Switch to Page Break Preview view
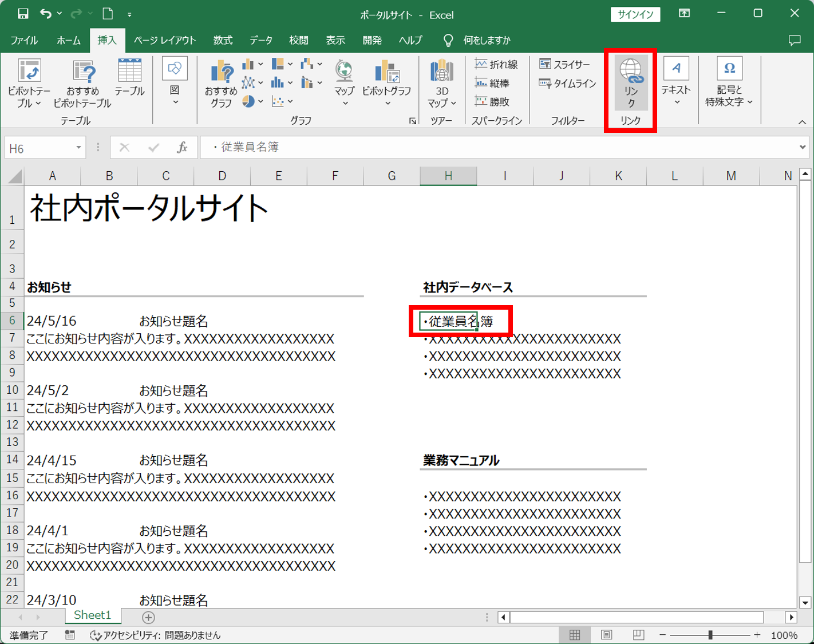This screenshot has width=814, height=644. [x=638, y=635]
